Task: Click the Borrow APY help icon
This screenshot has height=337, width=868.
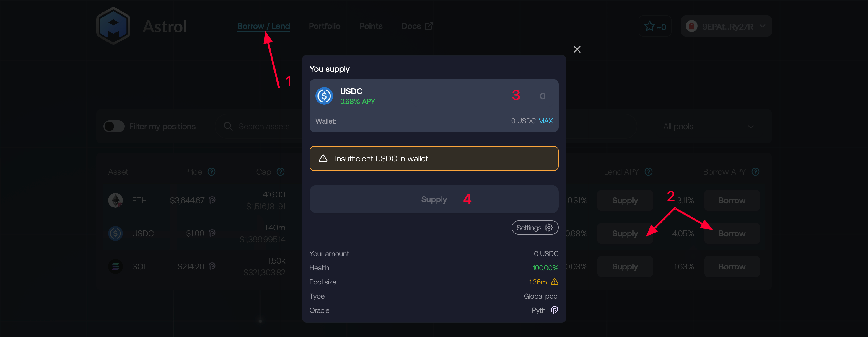Action: (x=755, y=172)
